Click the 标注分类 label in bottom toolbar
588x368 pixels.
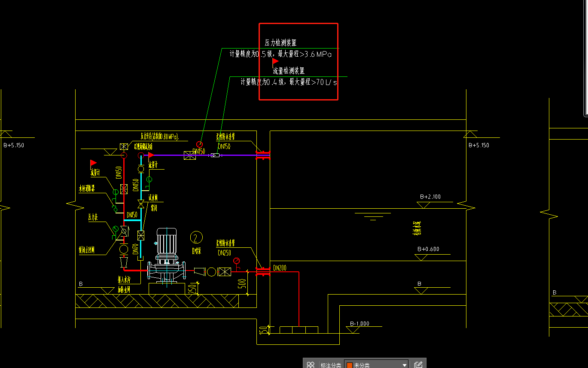331,365
